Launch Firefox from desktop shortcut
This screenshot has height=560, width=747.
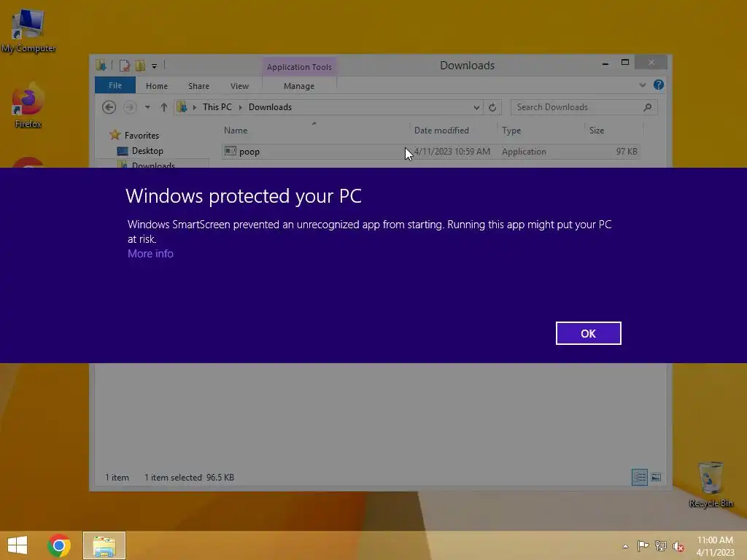click(28, 106)
